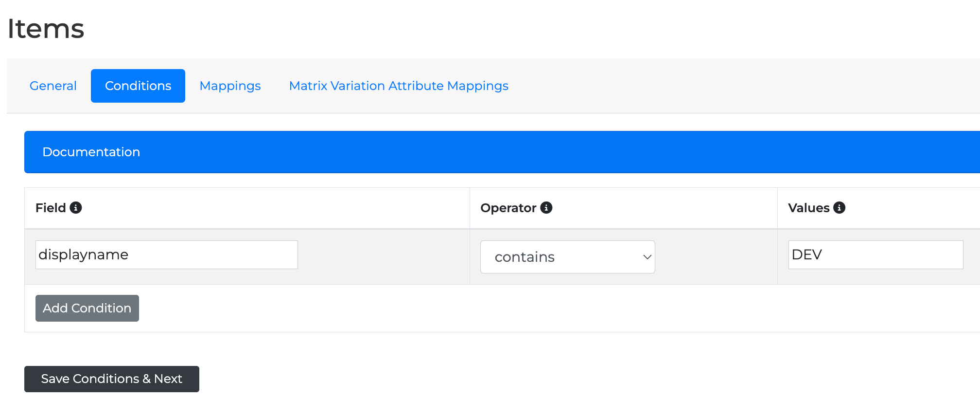Switch to the General tab

click(x=53, y=86)
